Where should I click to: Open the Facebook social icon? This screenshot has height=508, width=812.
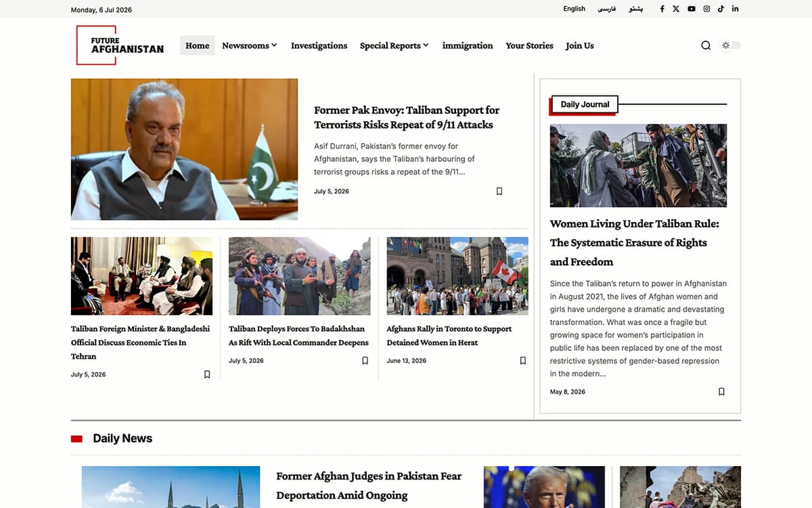click(x=662, y=9)
